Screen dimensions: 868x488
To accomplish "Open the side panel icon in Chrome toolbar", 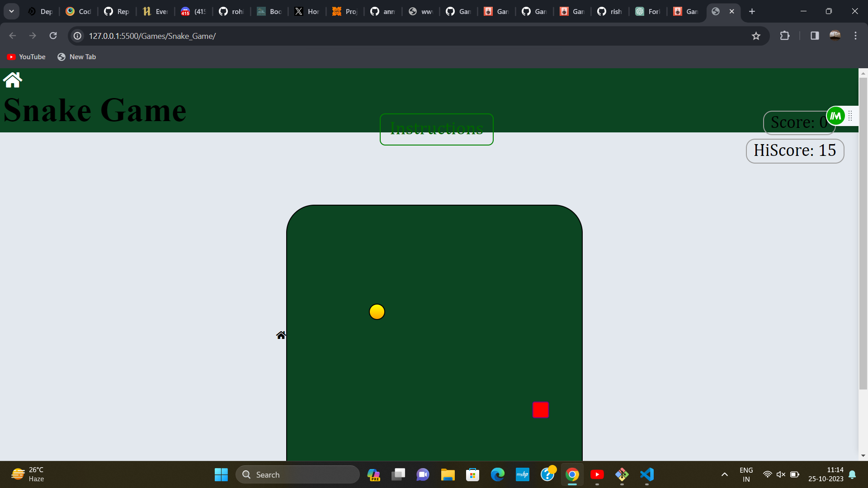I will [x=814, y=36].
